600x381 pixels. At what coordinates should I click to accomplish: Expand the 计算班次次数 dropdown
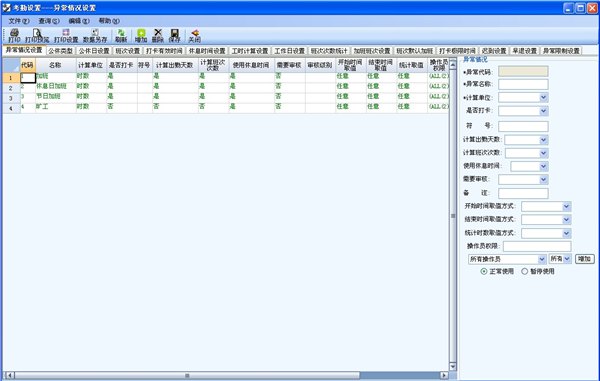543,153
